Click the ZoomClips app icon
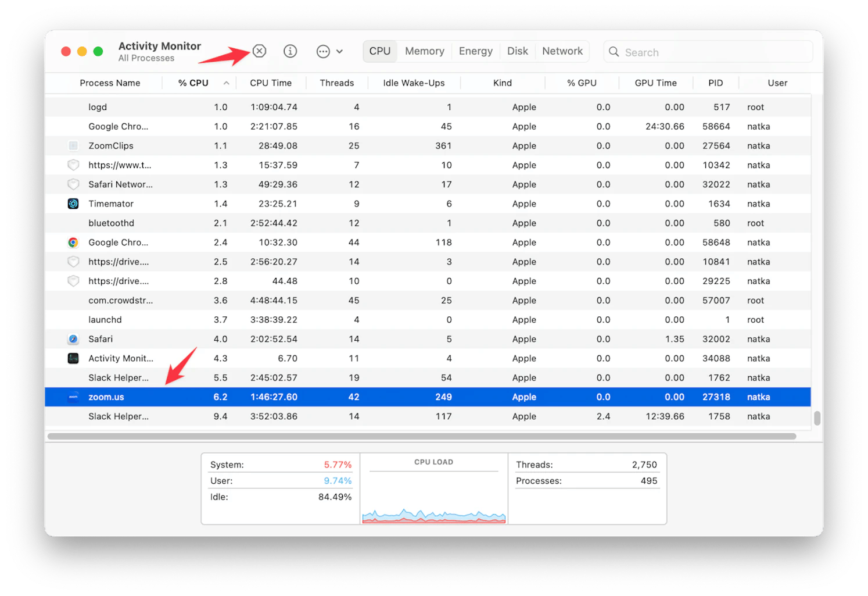868x596 pixels. tap(73, 145)
